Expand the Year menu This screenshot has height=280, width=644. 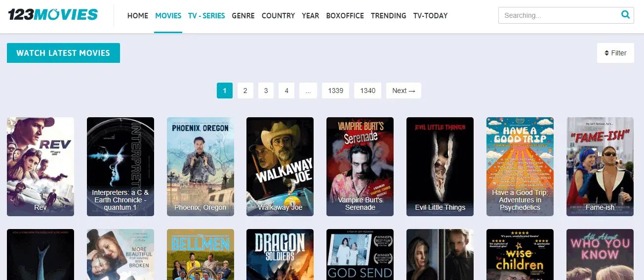tap(311, 15)
